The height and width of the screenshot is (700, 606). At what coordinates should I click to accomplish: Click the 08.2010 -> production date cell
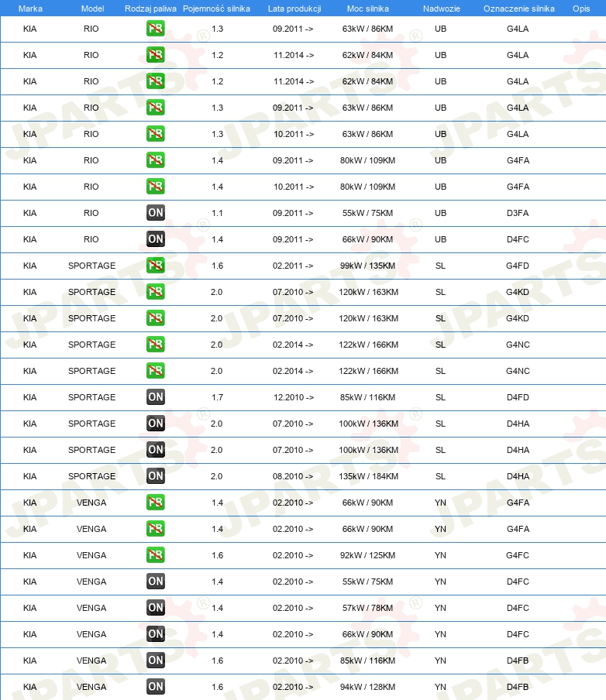[x=293, y=476]
